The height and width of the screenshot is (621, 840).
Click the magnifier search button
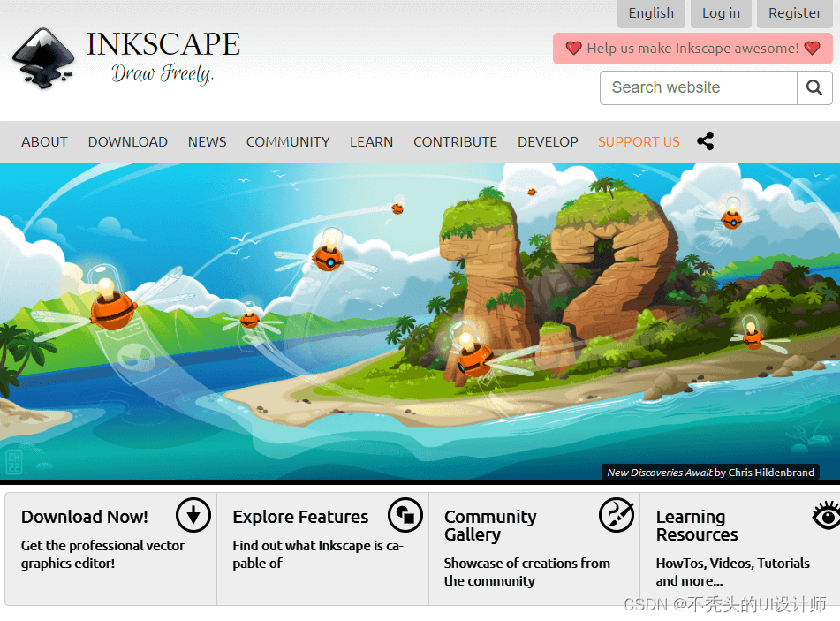click(814, 87)
